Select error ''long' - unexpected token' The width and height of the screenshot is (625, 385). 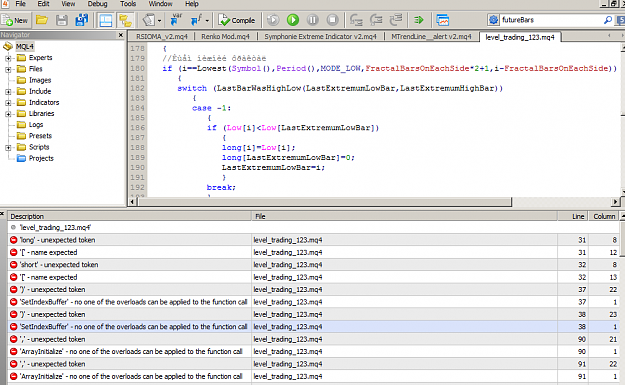point(314,240)
